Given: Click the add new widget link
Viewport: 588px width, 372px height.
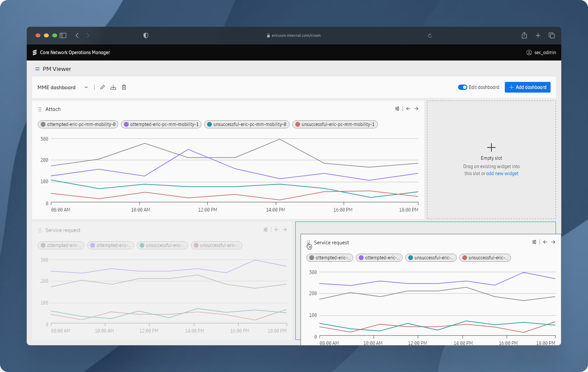Looking at the screenshot, I should point(502,173).
